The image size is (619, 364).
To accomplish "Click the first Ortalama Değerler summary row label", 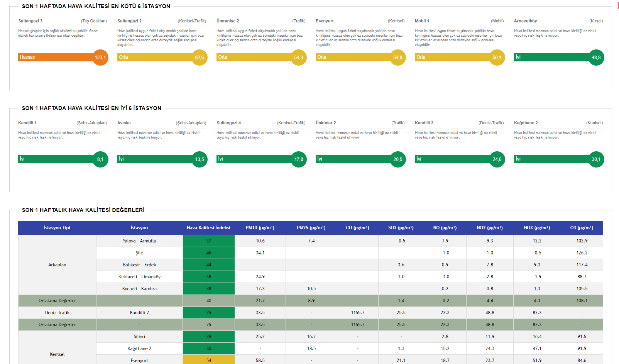I will pyautogui.click(x=57, y=301).
